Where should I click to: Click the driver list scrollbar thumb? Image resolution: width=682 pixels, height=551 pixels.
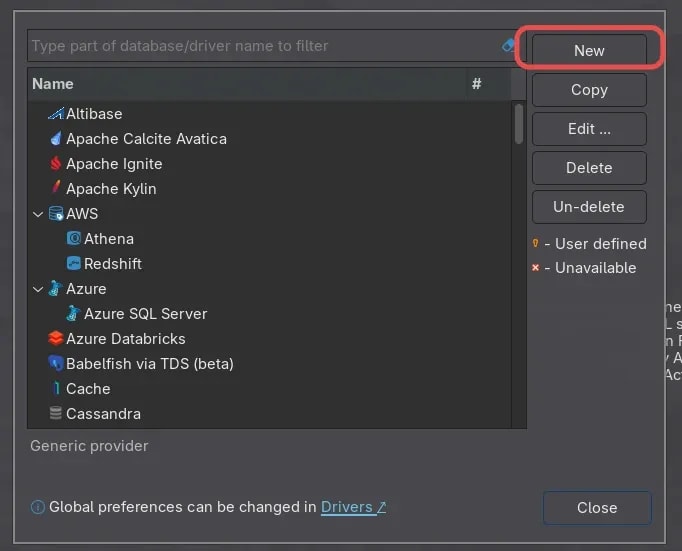point(518,124)
